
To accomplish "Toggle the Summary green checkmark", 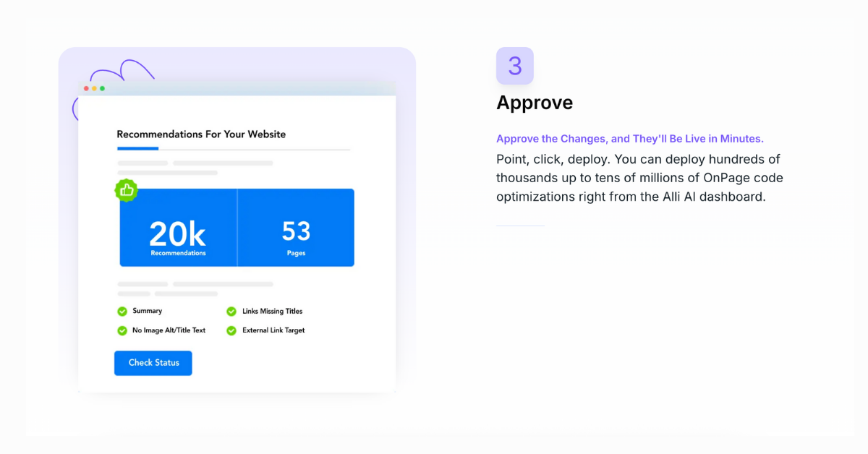I will point(122,312).
